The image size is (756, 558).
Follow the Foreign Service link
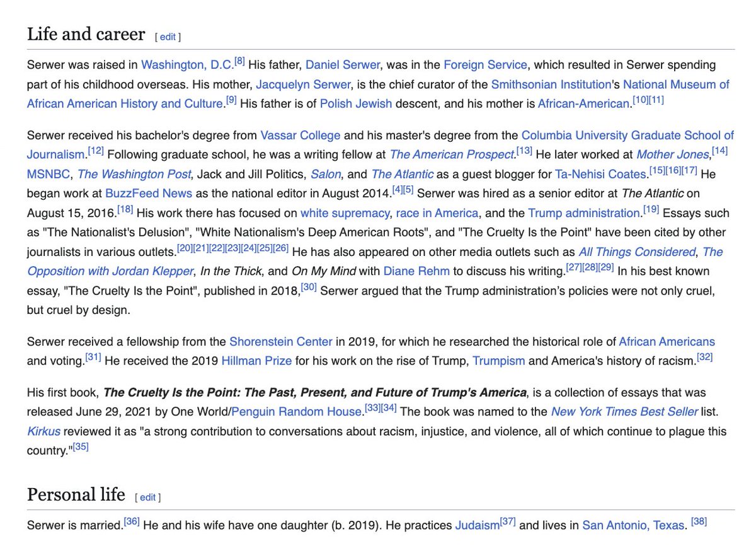coord(485,65)
